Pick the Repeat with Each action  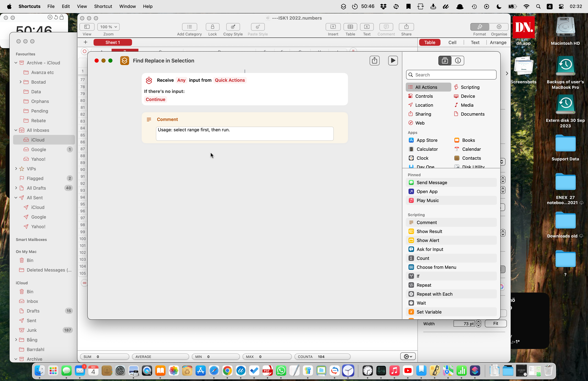tap(434, 294)
